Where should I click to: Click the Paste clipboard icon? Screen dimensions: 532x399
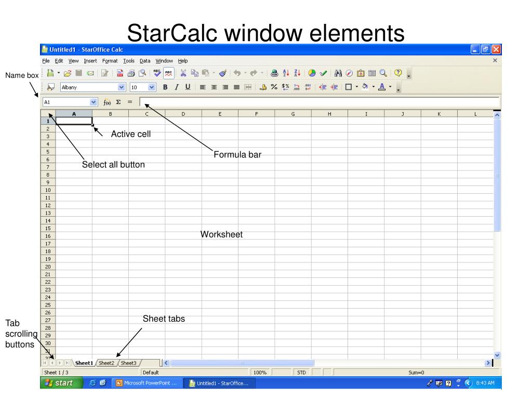[x=206, y=73]
